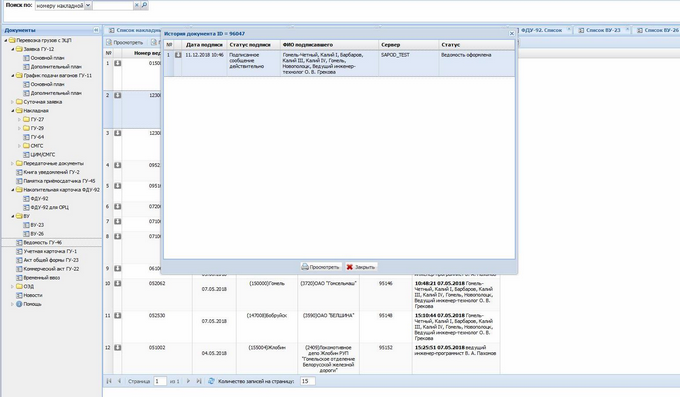Collapse the 'Заявка ГУ-12' folder
This screenshot has height=397, width=680.
pyautogui.click(x=13, y=49)
